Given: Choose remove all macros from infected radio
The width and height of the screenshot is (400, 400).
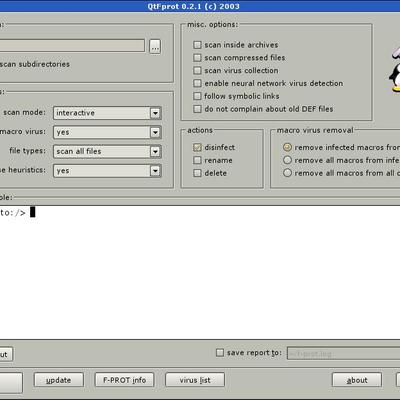Looking at the screenshot, I should point(287,160).
